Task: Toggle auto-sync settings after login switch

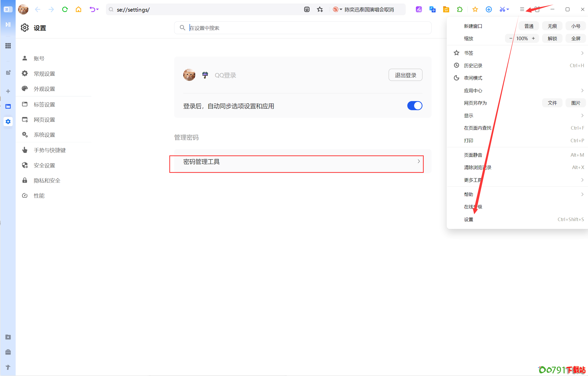Action: (x=414, y=106)
